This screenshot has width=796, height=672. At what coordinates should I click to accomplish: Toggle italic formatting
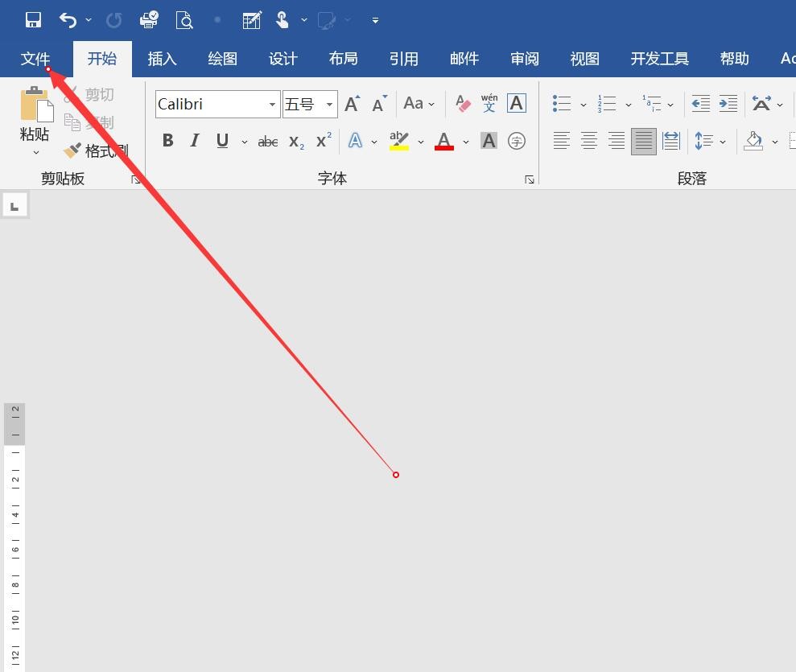click(x=194, y=141)
